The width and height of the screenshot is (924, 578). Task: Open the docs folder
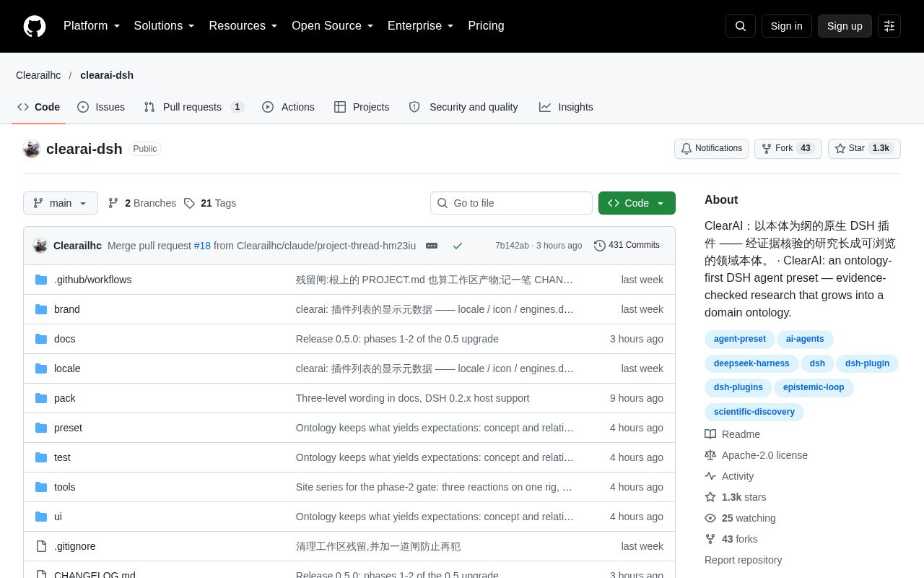point(64,339)
